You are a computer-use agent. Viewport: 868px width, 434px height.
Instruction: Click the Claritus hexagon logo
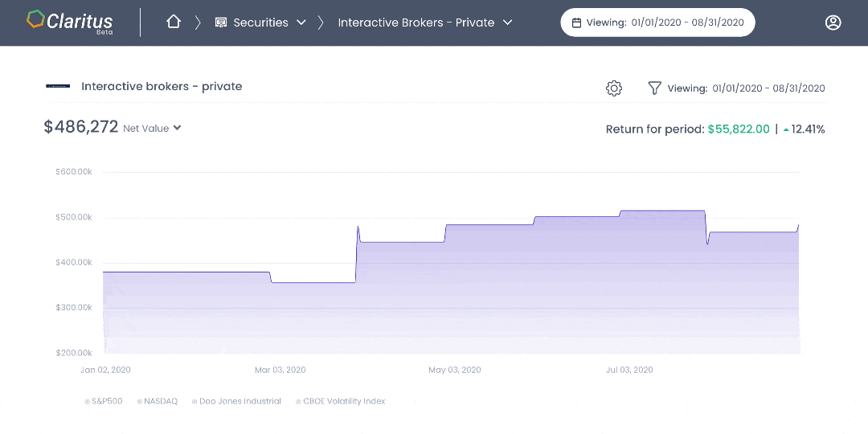point(35,20)
